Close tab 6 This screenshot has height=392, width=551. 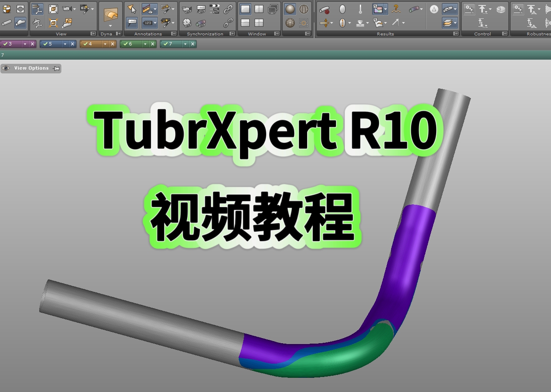(153, 44)
